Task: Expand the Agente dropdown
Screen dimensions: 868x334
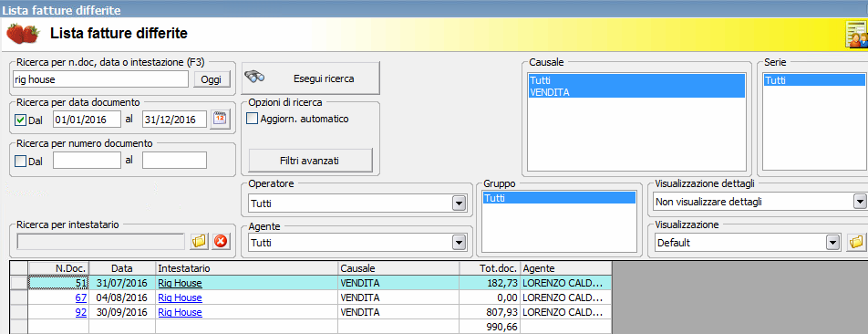Action: coord(459,242)
